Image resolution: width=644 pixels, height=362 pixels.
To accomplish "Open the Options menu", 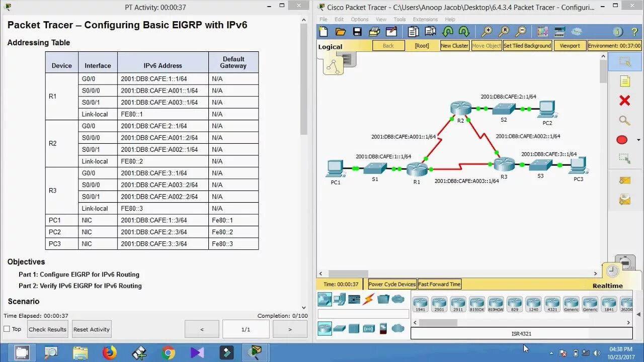I will pos(360,20).
